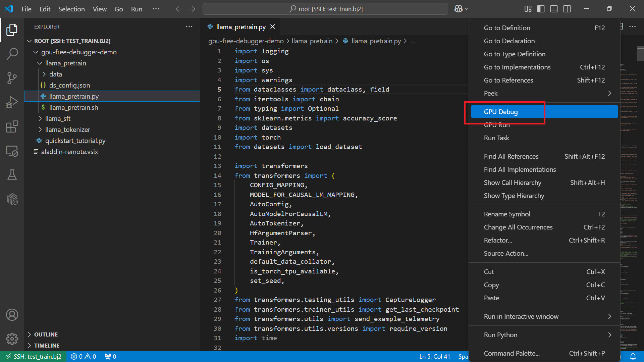644x362 pixels.
Task: Open the Search panel in the activity bar
Action: (x=12, y=54)
